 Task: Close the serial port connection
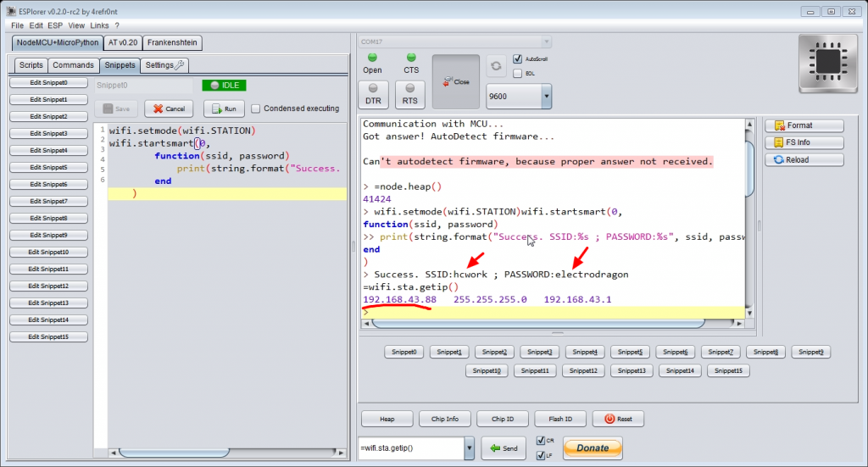coord(455,81)
